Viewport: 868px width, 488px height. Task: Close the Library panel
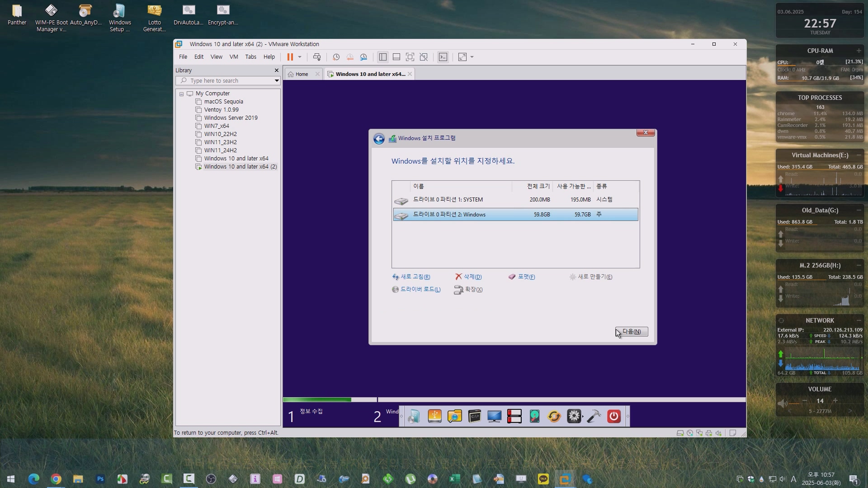point(277,70)
